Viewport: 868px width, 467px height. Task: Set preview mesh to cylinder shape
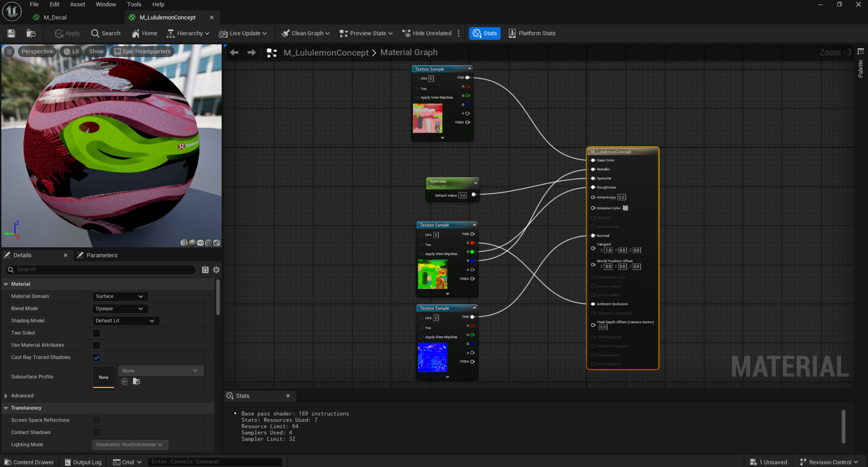(x=184, y=242)
